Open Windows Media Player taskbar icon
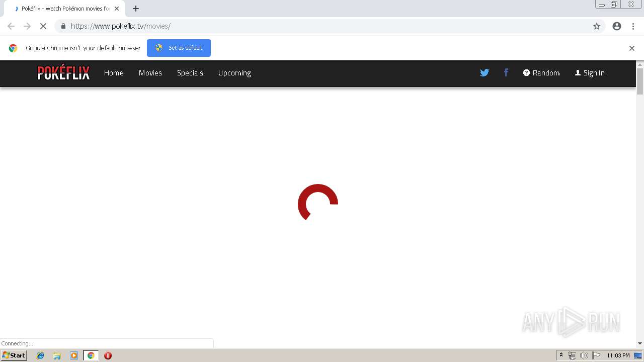 (74, 355)
